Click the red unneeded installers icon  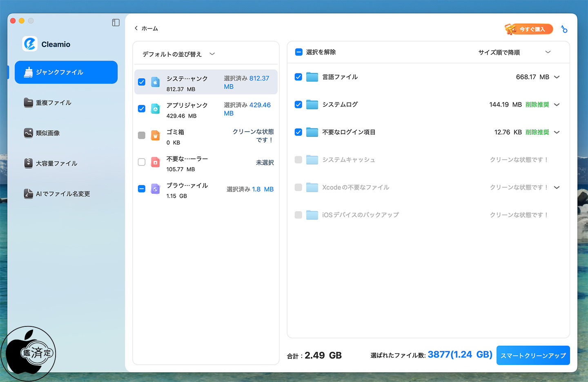pyautogui.click(x=156, y=162)
